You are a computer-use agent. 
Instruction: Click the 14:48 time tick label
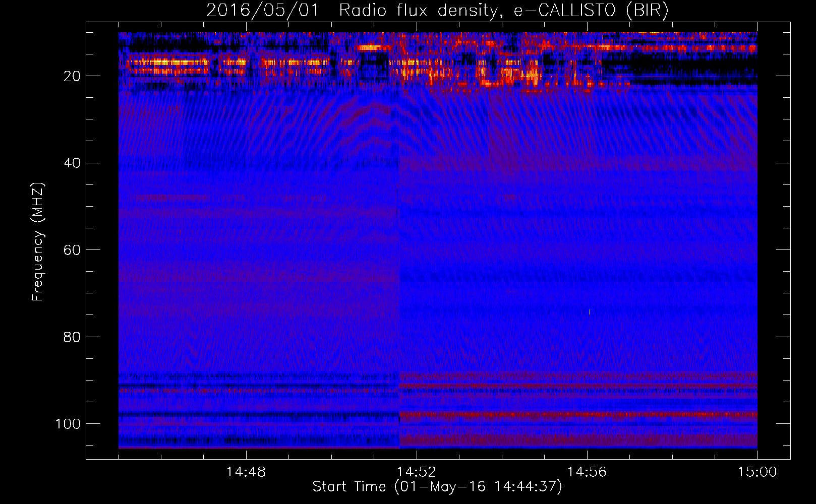tap(246, 472)
